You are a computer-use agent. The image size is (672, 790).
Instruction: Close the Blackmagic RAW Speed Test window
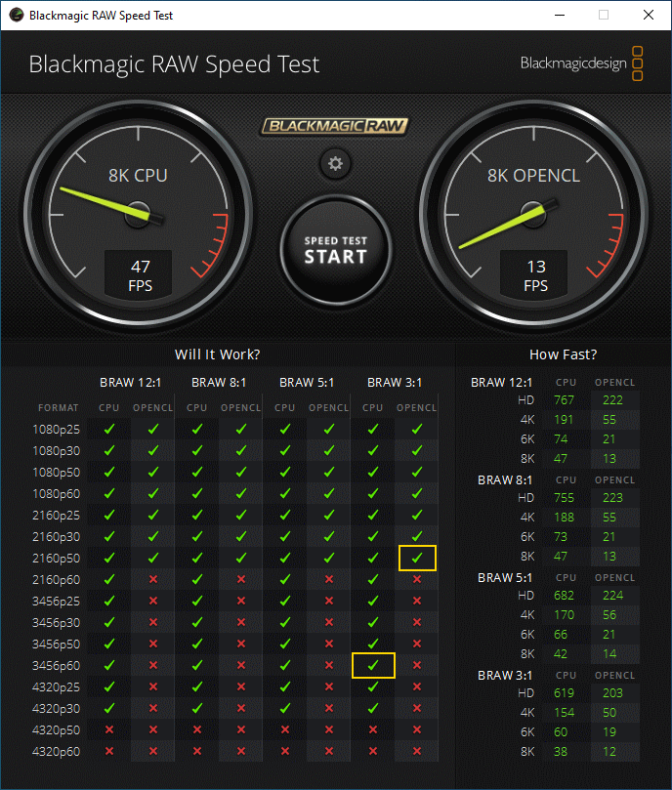click(x=649, y=15)
